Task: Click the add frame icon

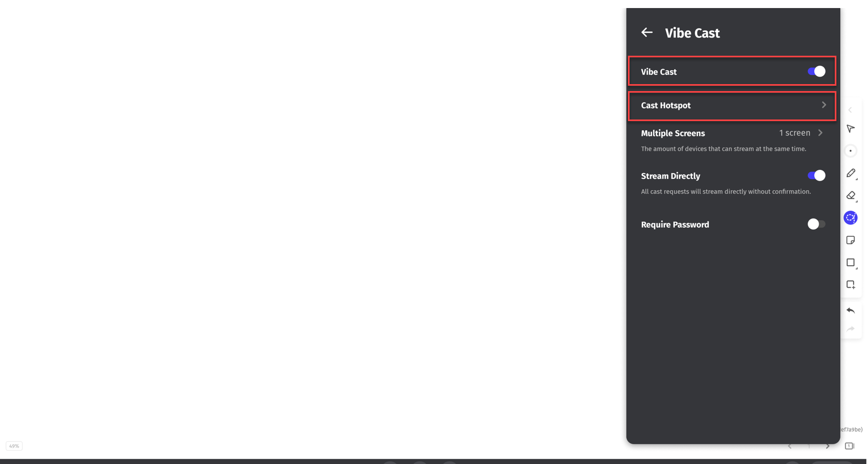Action: pyautogui.click(x=850, y=285)
